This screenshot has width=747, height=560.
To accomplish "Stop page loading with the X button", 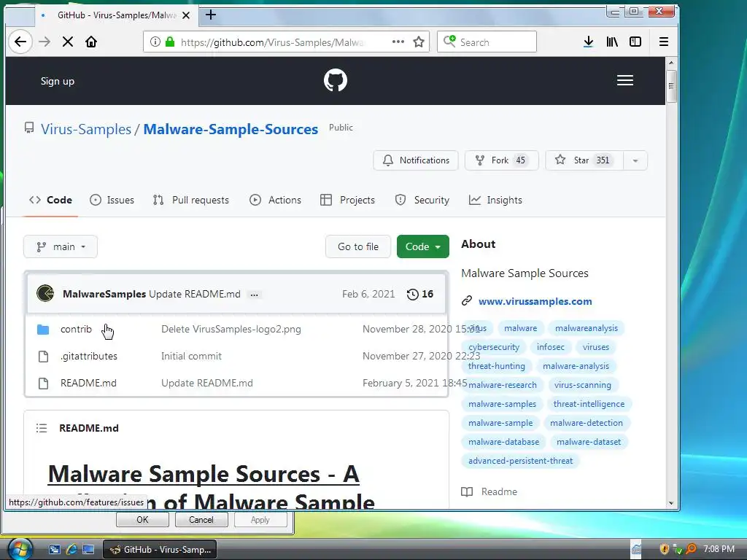I will pos(68,42).
